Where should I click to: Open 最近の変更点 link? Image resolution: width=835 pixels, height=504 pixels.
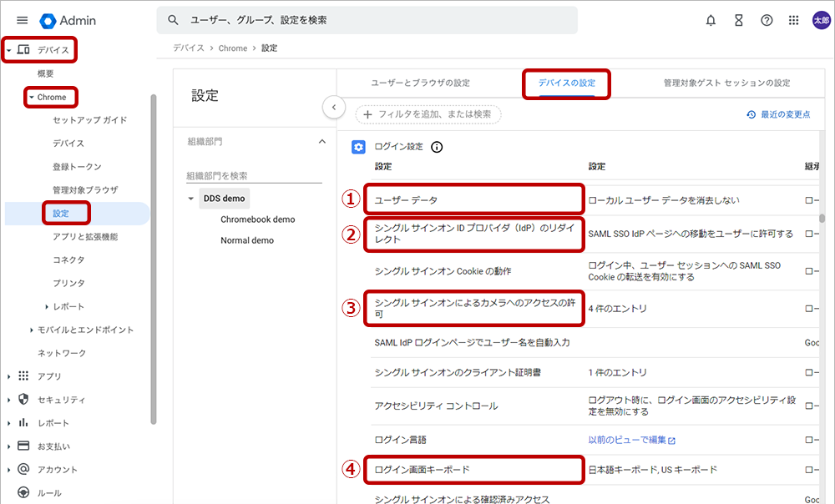click(x=778, y=114)
